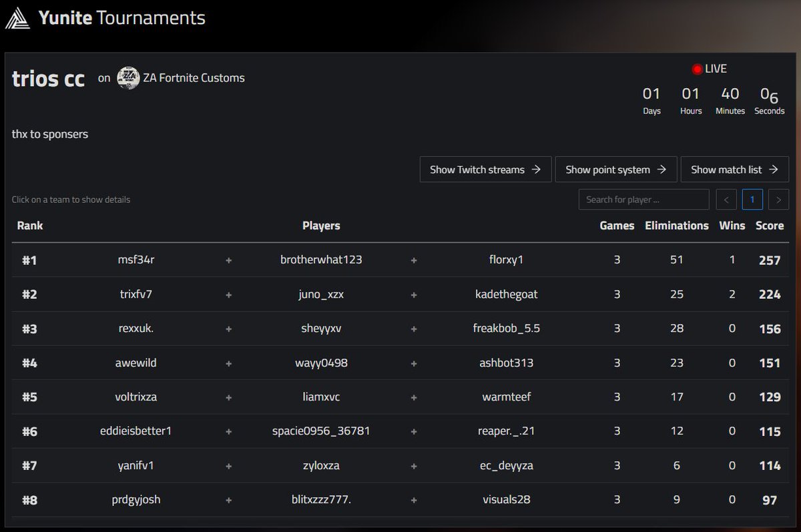Click the Yunite triangle logo icon

tap(17, 18)
